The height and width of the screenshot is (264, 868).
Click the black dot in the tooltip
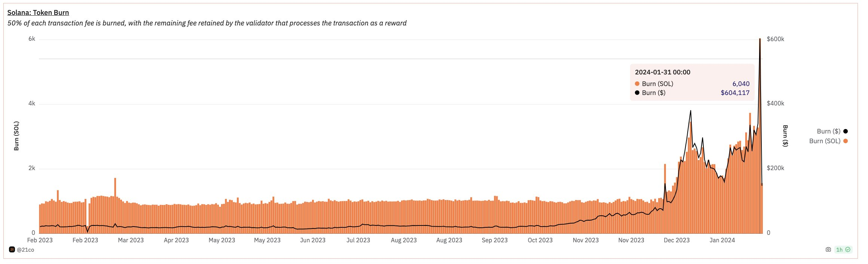coord(637,93)
